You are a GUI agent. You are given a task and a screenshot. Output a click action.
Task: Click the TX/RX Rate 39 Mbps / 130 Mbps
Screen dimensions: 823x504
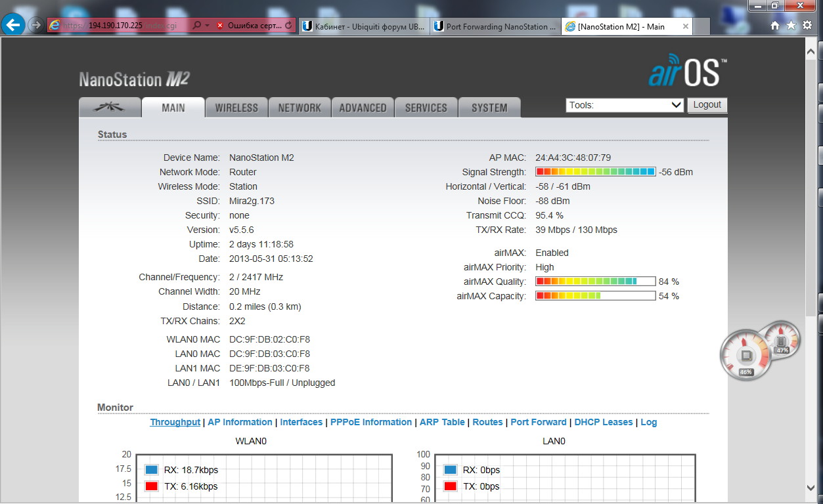coord(576,230)
